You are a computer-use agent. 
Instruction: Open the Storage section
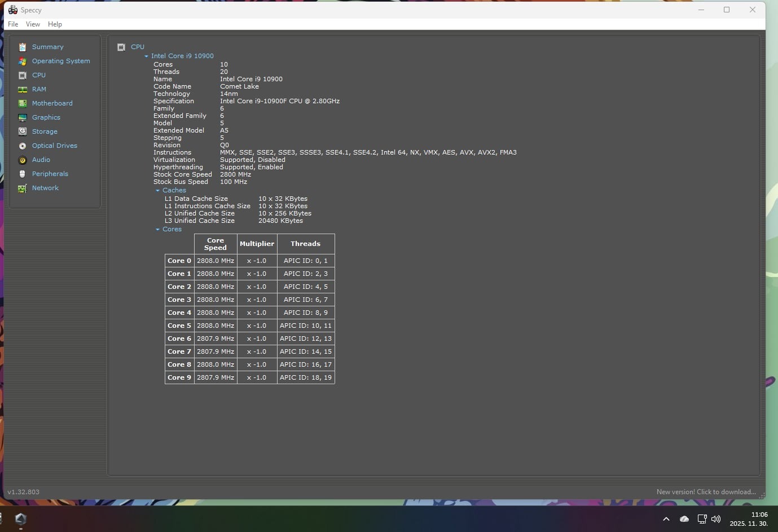point(45,131)
